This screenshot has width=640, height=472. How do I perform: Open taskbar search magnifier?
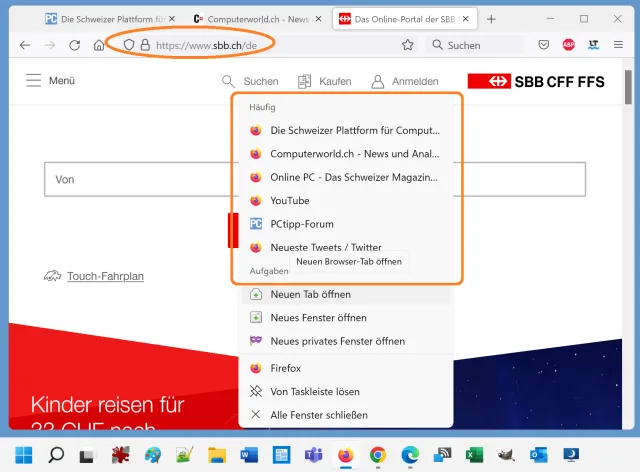click(x=56, y=455)
